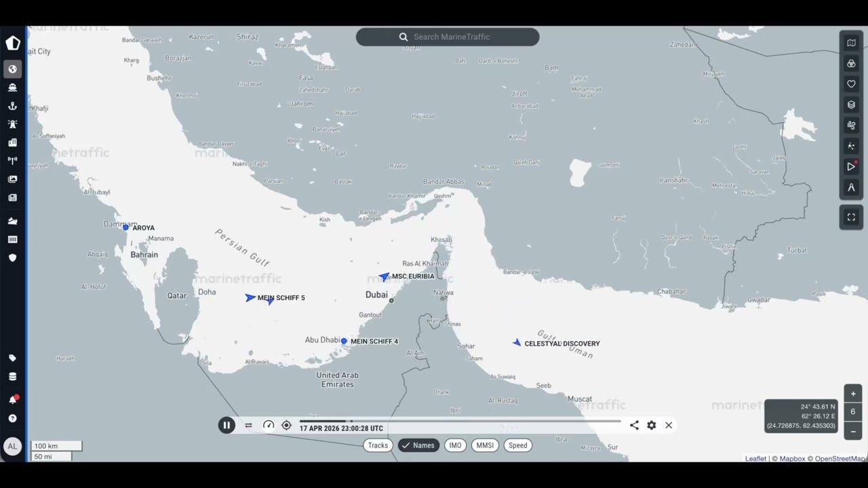Enable the Speed label option
The height and width of the screenshot is (488, 868).
point(518,445)
